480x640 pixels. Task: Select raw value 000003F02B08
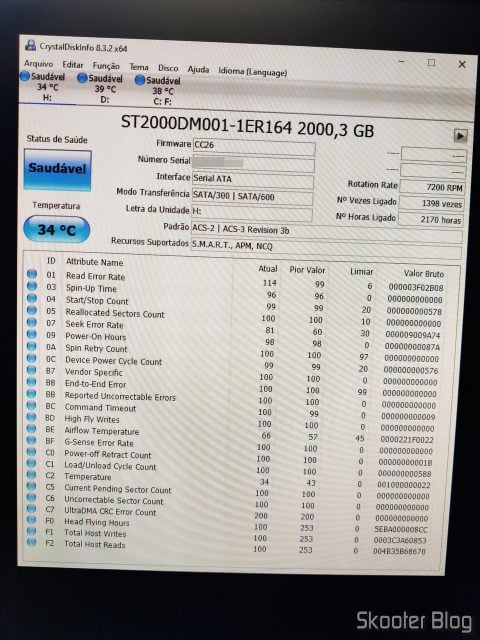pyautogui.click(x=416, y=287)
